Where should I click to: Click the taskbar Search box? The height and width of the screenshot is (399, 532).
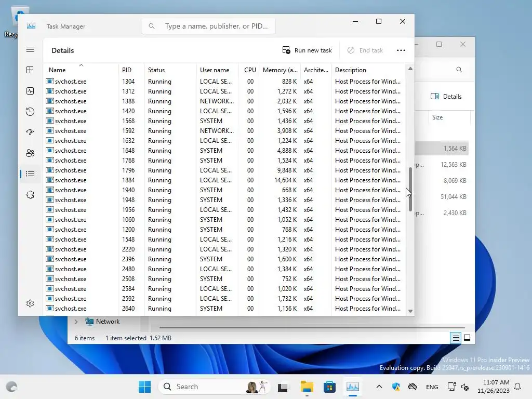pos(215,387)
